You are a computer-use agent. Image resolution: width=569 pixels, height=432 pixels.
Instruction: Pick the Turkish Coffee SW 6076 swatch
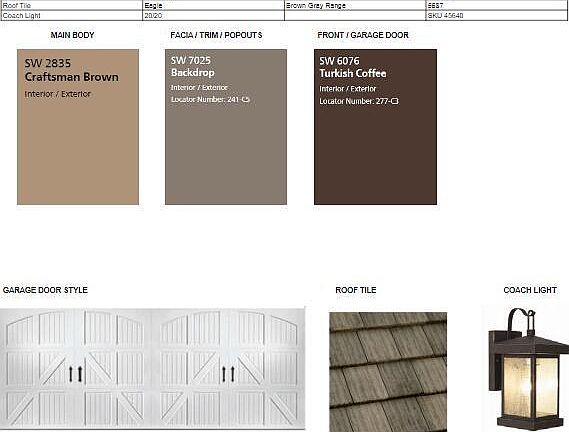[375, 127]
